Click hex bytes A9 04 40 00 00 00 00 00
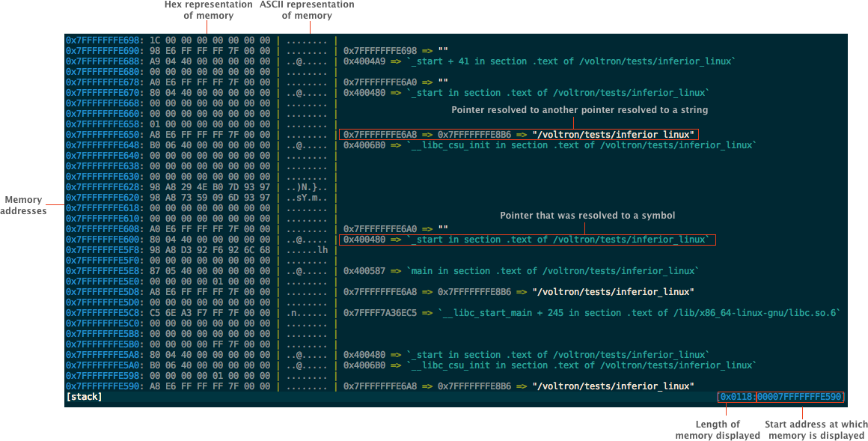Viewport: 868px width, 441px height. pos(210,61)
